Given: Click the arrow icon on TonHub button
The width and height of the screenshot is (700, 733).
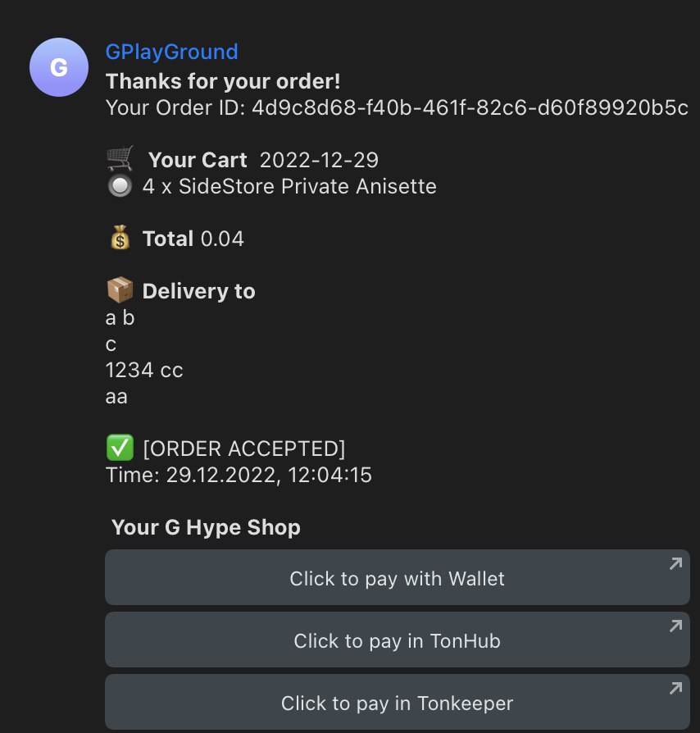Looking at the screenshot, I should click(x=675, y=626).
